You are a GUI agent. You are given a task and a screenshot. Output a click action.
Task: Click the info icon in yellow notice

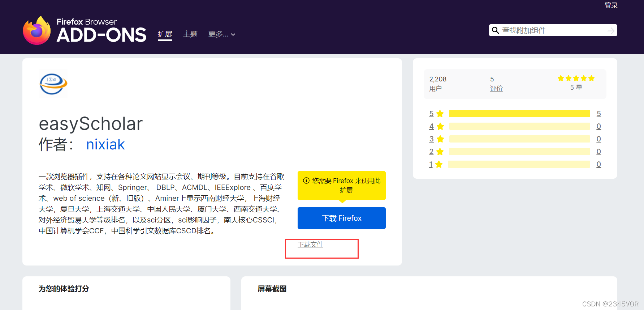[306, 181]
